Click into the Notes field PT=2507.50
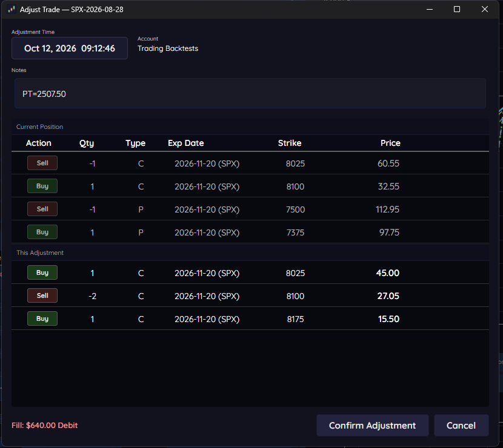This screenshot has width=503, height=448. (250, 94)
